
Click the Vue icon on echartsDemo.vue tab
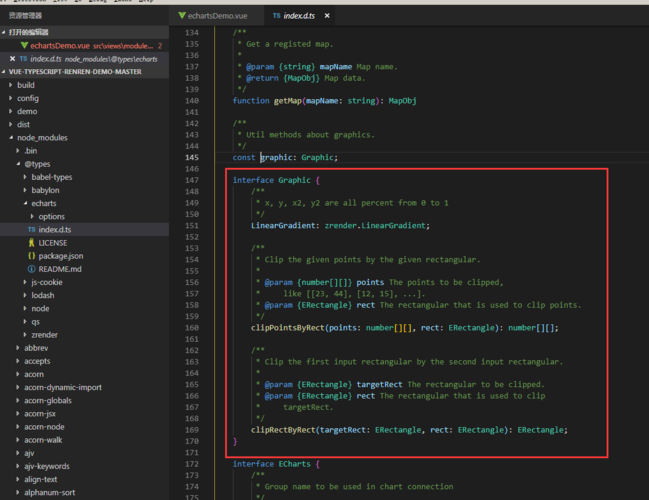pyautogui.click(x=180, y=17)
